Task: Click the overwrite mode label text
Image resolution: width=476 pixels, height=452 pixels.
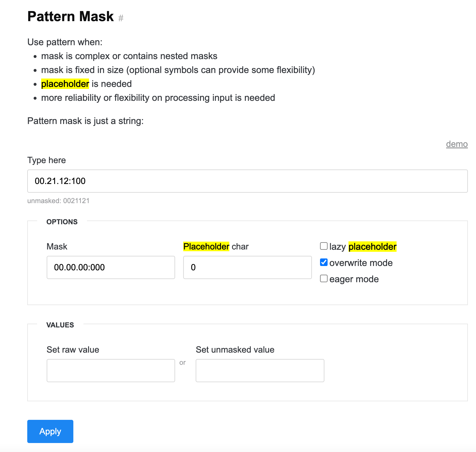Action: (x=361, y=263)
